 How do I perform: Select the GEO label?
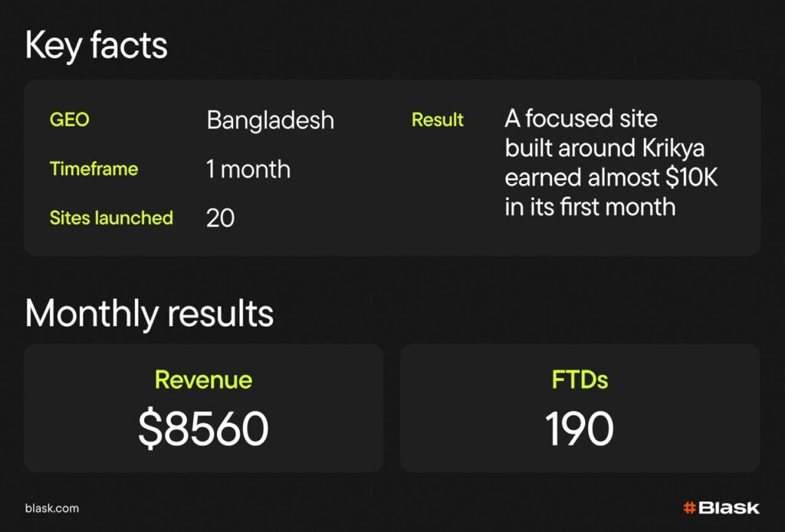click(69, 120)
